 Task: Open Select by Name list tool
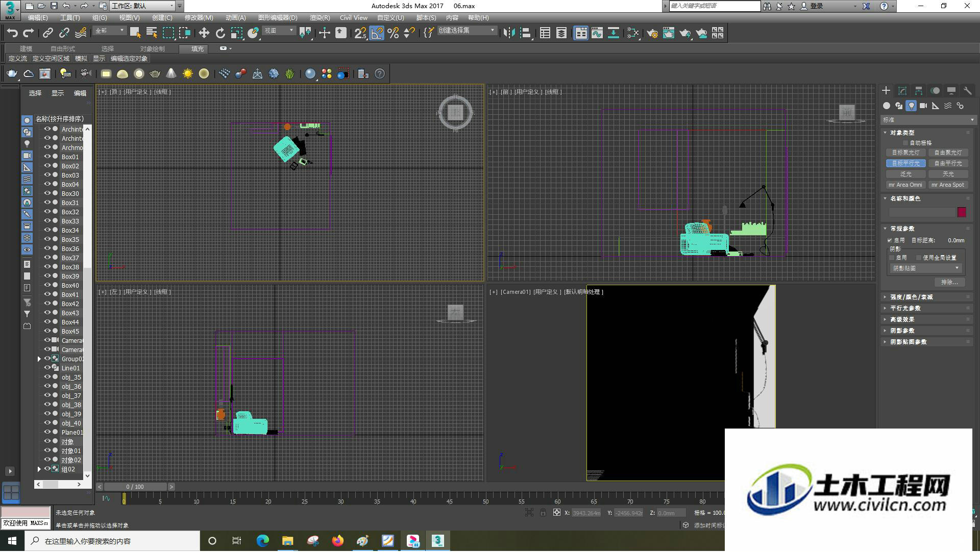[152, 33]
